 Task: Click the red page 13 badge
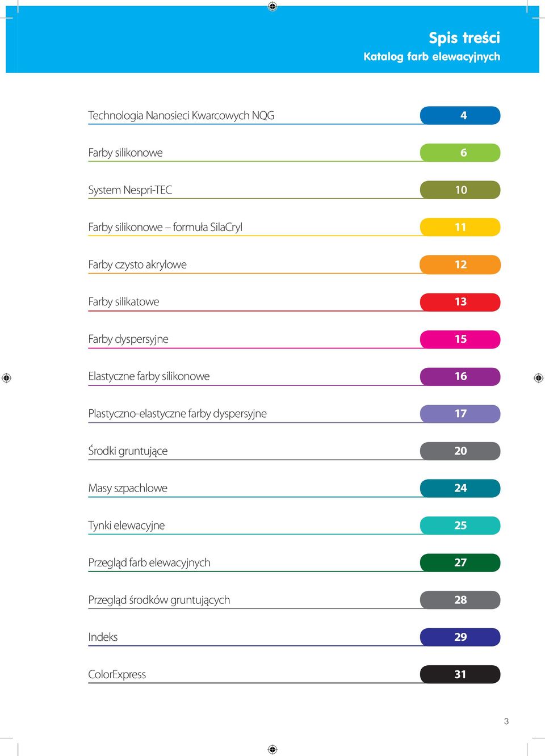click(460, 302)
